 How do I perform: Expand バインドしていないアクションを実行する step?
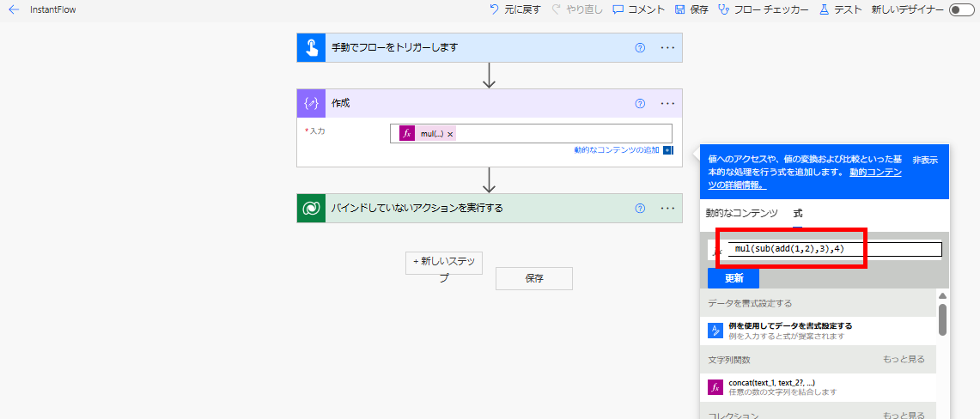click(490, 208)
